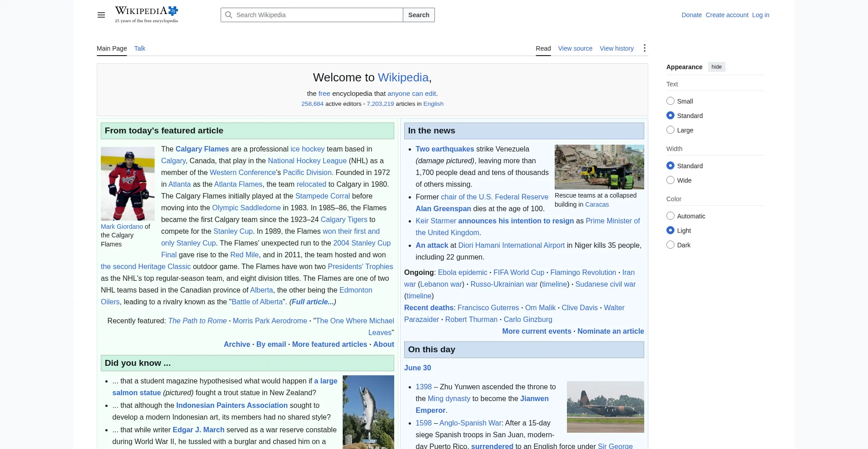The image size is (868, 449).
Task: Select the Standard width radio button
Action: coord(670,165)
